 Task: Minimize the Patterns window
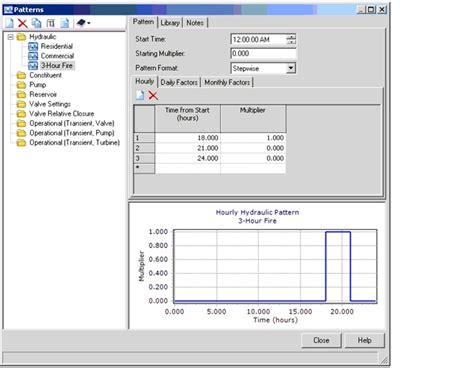[x=361, y=10]
